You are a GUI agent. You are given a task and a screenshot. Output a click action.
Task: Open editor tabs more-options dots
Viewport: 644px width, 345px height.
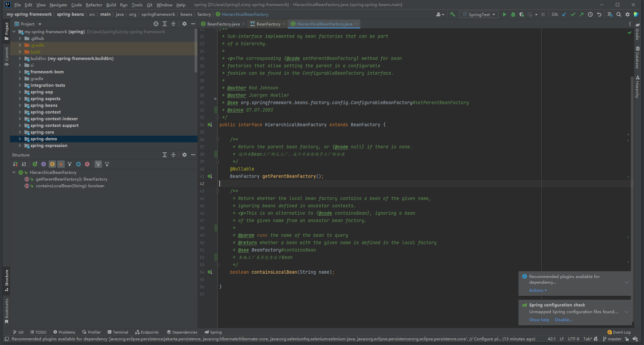(630, 24)
